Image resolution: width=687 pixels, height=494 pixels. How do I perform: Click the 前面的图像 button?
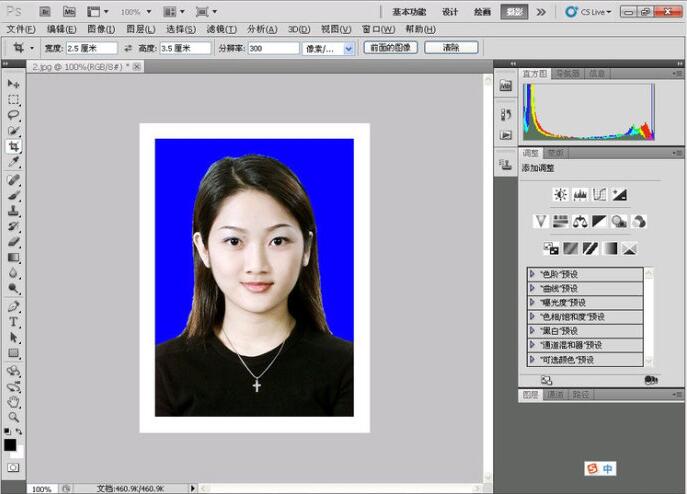390,48
